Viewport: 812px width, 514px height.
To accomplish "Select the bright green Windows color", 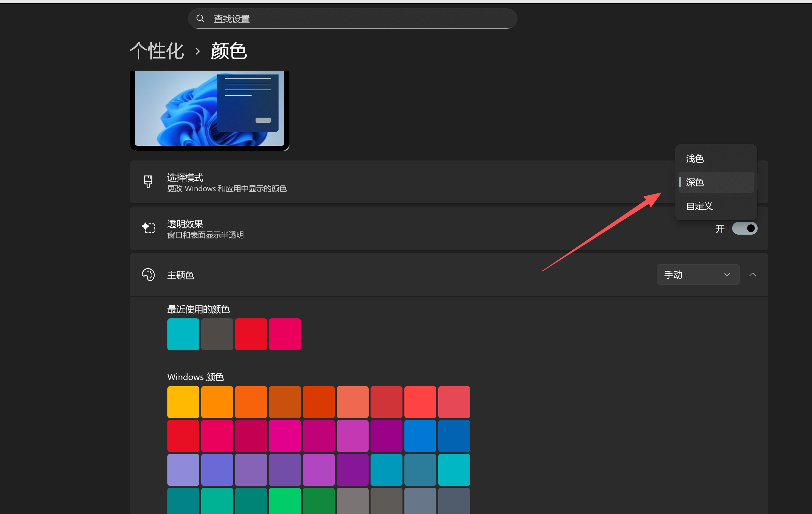I will point(285,502).
